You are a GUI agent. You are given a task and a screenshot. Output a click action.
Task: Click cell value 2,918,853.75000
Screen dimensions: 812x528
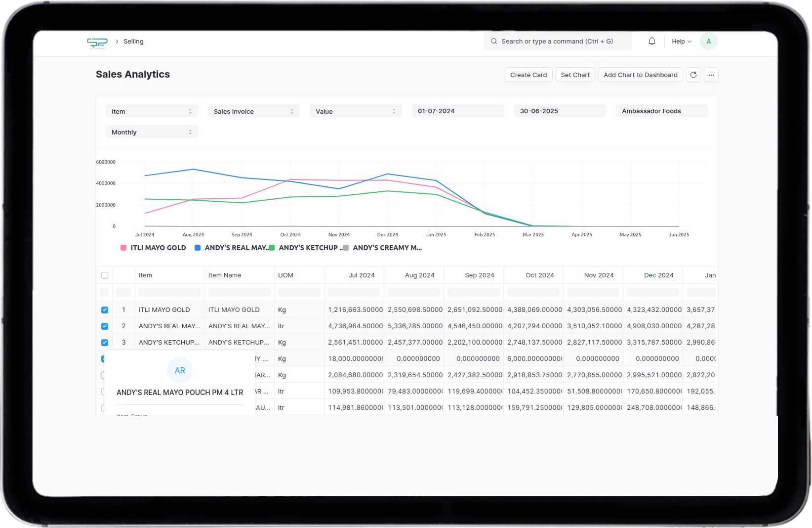(534, 375)
